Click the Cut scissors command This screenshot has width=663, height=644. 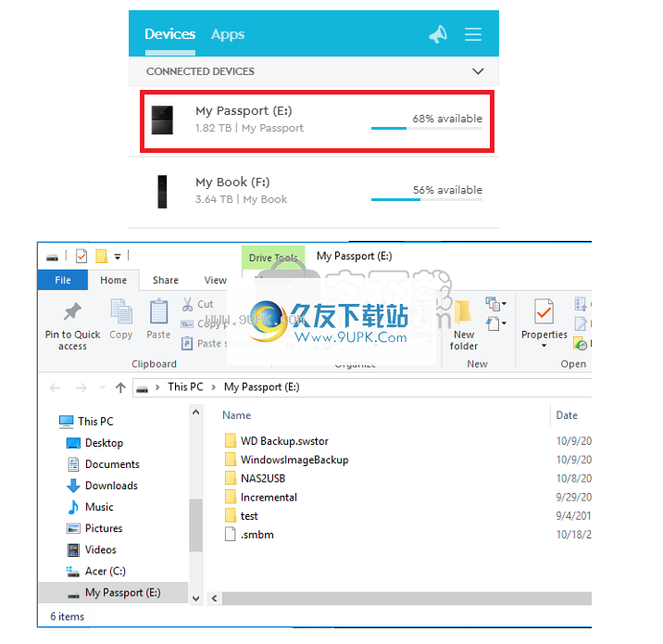coord(197,304)
